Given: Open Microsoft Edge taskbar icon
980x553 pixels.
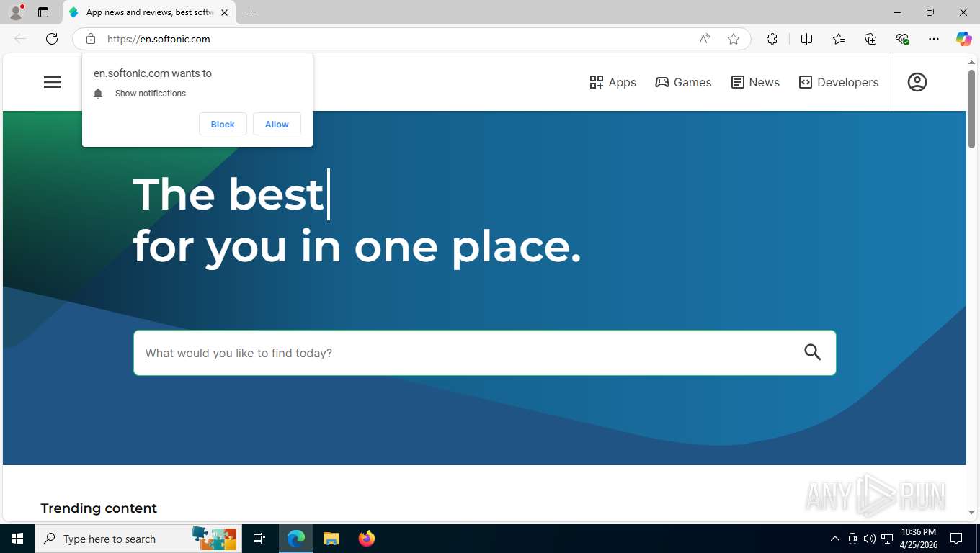Looking at the screenshot, I should (296, 539).
